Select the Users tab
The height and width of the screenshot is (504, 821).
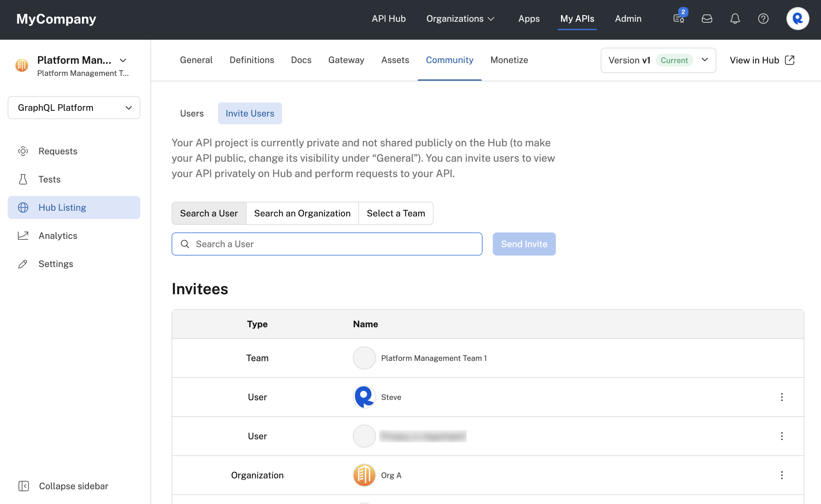[192, 113]
